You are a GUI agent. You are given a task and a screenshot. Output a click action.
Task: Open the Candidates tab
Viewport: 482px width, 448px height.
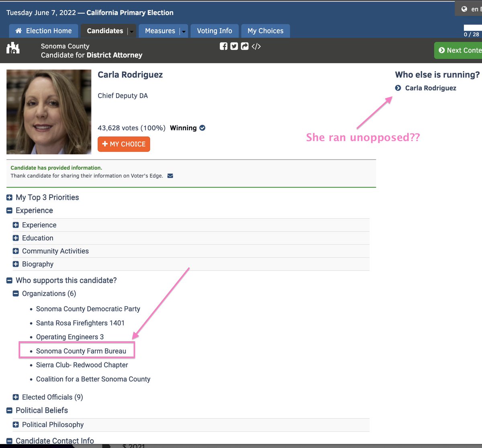(x=105, y=31)
